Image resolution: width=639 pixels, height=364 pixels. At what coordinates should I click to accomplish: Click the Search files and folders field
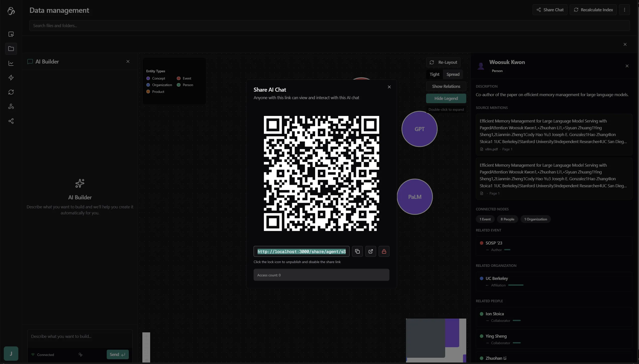coord(329,26)
